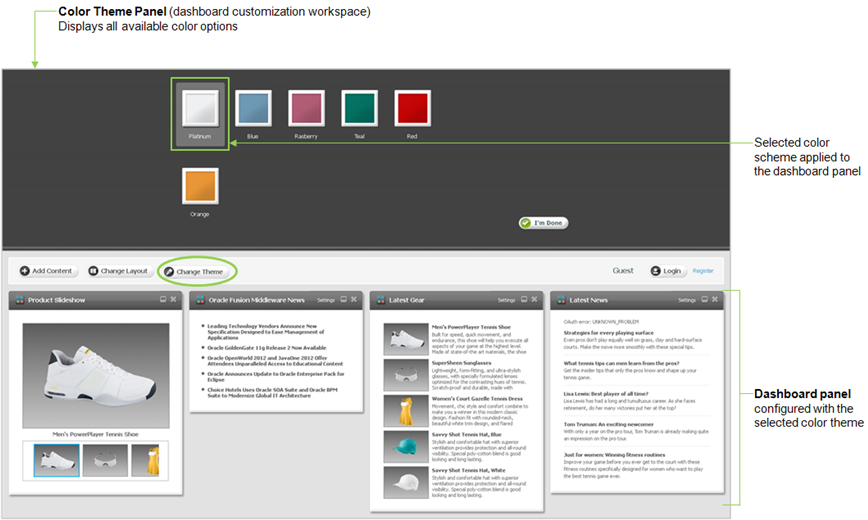Click the sunglasses image in Latest Gear

pyautogui.click(x=406, y=375)
